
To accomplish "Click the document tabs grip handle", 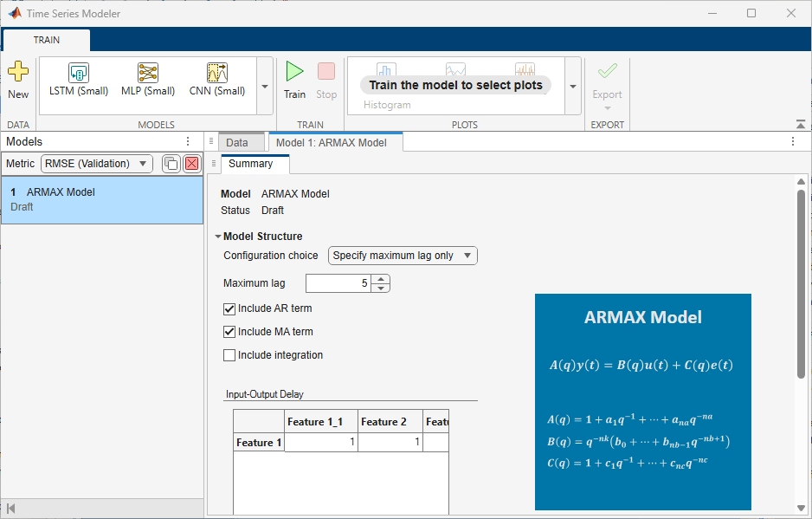I will click(x=210, y=141).
